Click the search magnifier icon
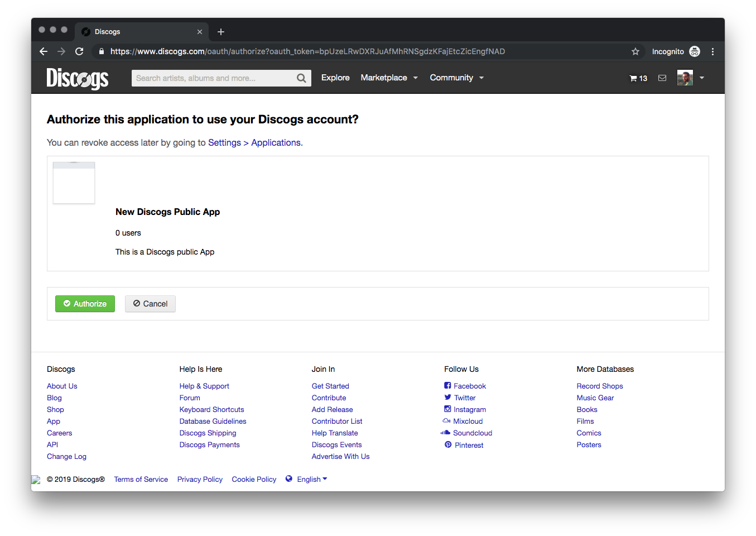 [301, 78]
